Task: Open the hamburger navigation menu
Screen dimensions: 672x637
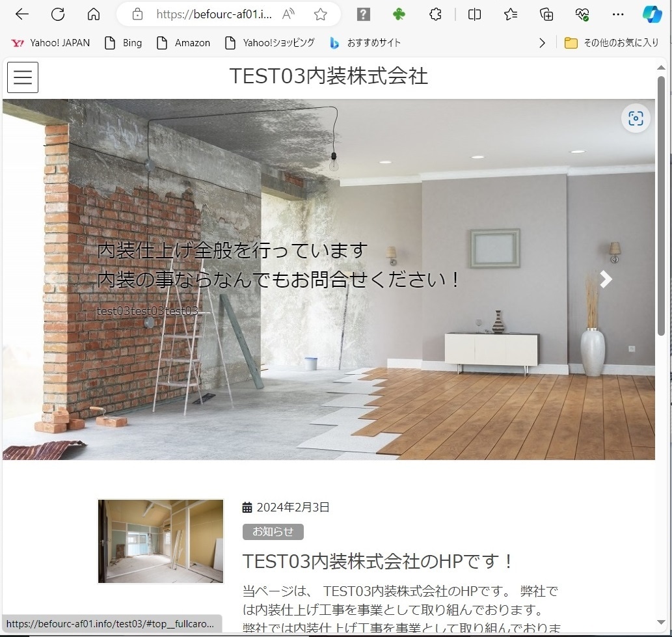Action: [x=23, y=77]
